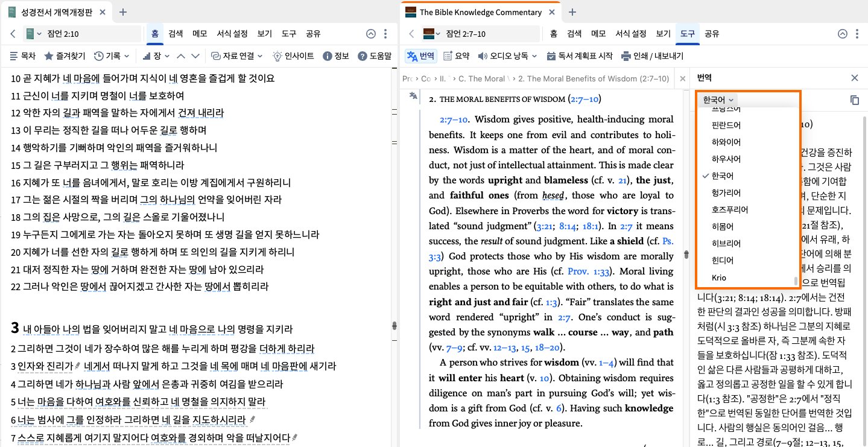
Task: Open the 목차 table of contents
Action: [x=24, y=56]
